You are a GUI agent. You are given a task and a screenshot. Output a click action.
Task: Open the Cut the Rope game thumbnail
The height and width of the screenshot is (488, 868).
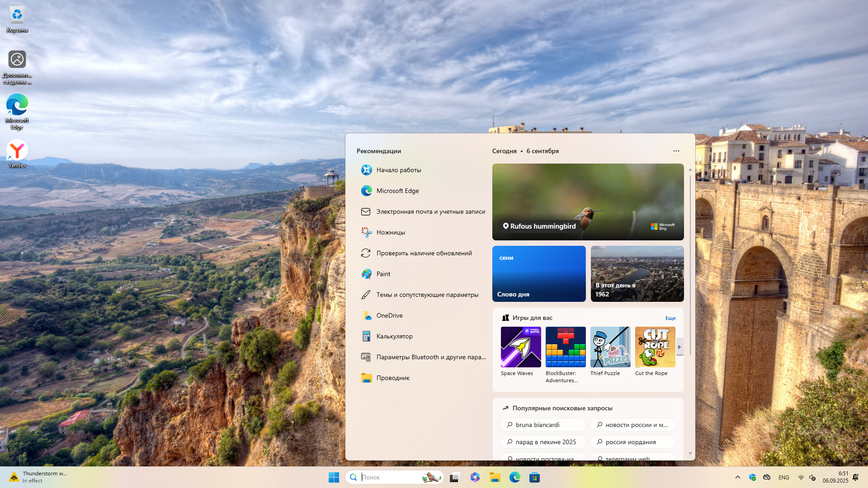pyautogui.click(x=655, y=347)
